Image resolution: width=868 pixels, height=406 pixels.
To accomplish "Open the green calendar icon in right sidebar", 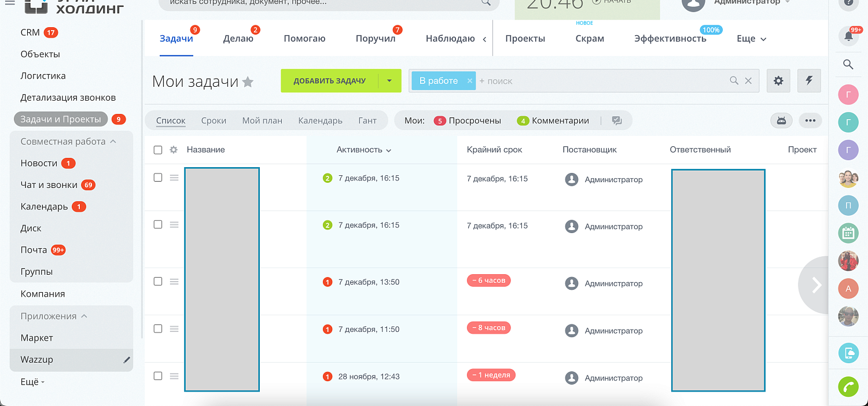I will 848,234.
